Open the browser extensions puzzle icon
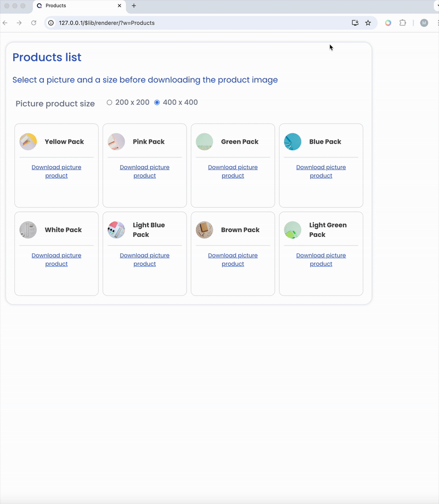This screenshot has height=504, width=439. click(x=403, y=23)
